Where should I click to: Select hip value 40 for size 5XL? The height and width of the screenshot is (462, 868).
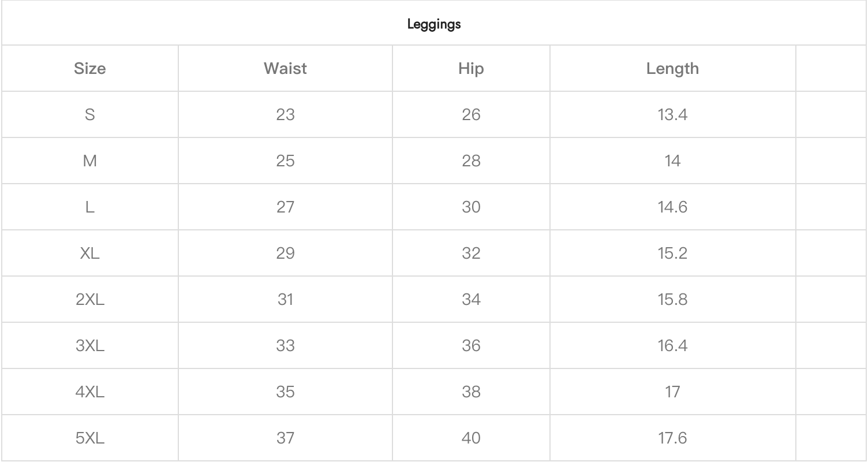471,438
